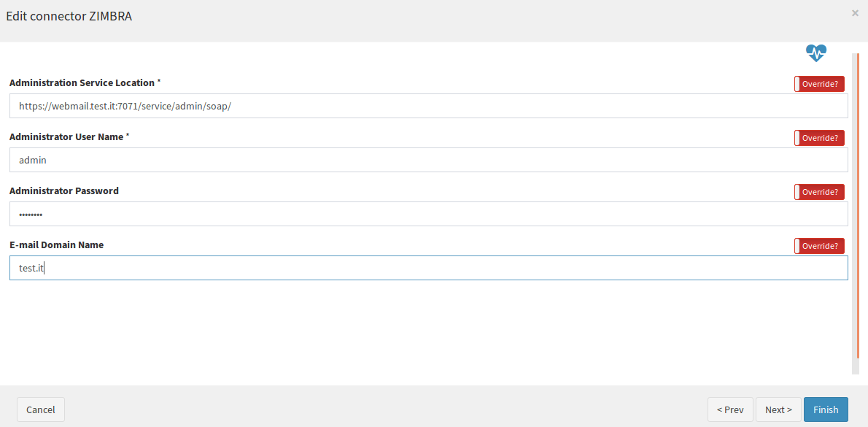This screenshot has width=868, height=427.
Task: Click the E-mail Domain Name label
Action: point(56,245)
